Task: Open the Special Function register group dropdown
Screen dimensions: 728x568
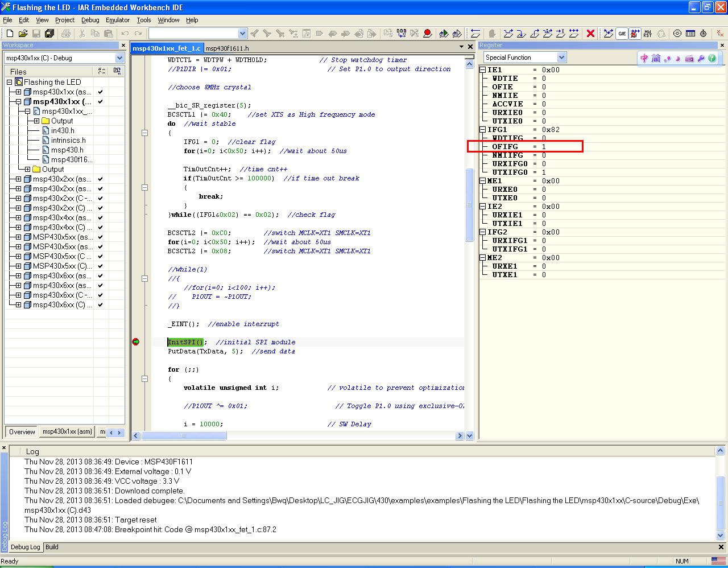Action: tap(561, 57)
